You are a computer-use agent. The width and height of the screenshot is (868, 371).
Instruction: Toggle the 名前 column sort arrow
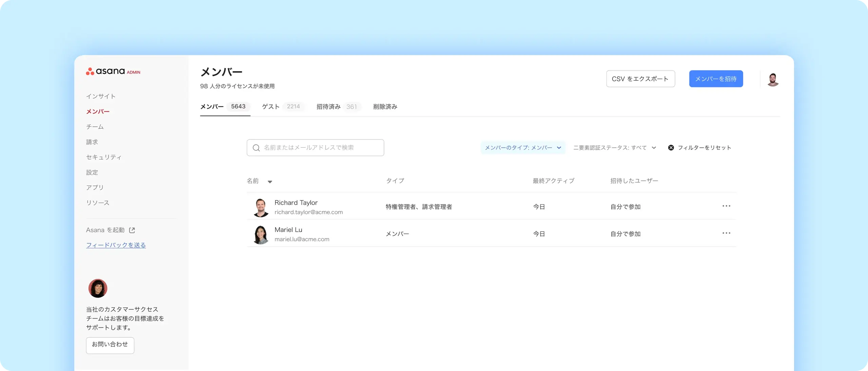coord(270,182)
